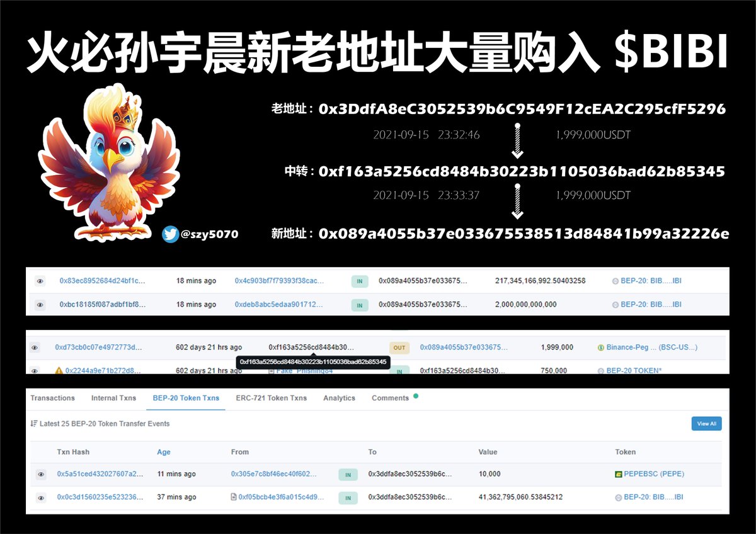Click relay address 0xf163a5256cd8484b30223b1105036bad62b85345 in header
Image resolution: width=756 pixels, height=534 pixels.
pos(522,171)
